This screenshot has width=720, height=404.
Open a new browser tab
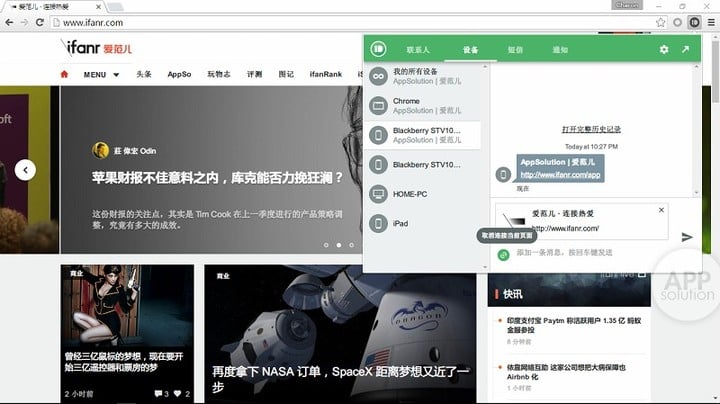click(x=115, y=6)
